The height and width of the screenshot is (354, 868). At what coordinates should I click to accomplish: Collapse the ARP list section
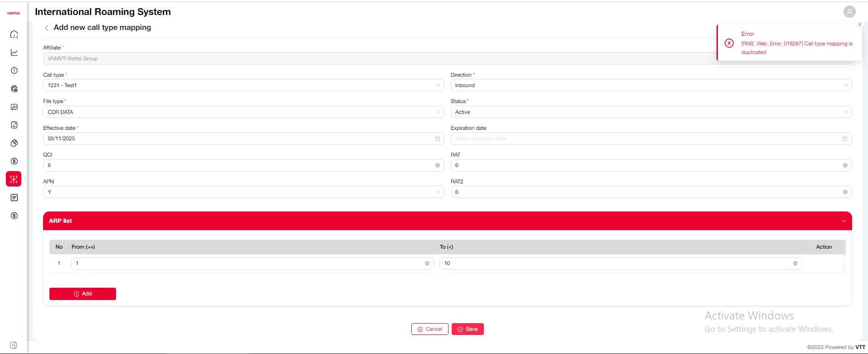(844, 221)
